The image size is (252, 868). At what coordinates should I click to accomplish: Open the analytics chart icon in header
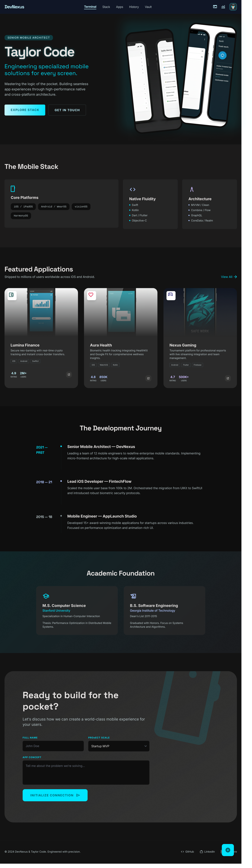(x=223, y=7)
